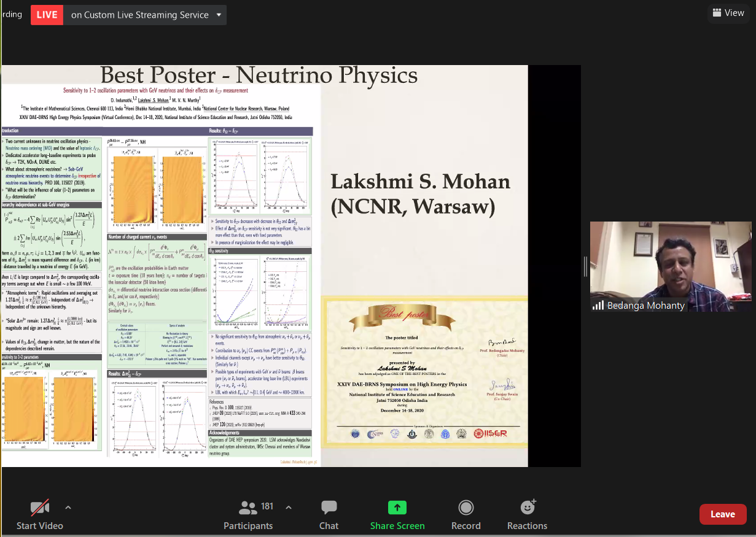The image size is (756, 537).
Task: Click the IISER logo on the certificate
Action: tap(489, 433)
